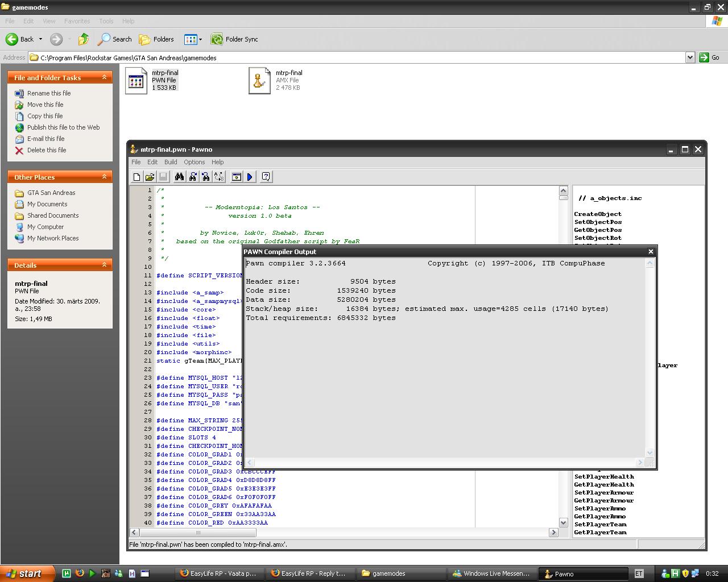The image size is (728, 582).
Task: Switch to EasyLife RP - Vaata taskbar button
Action: [218, 573]
